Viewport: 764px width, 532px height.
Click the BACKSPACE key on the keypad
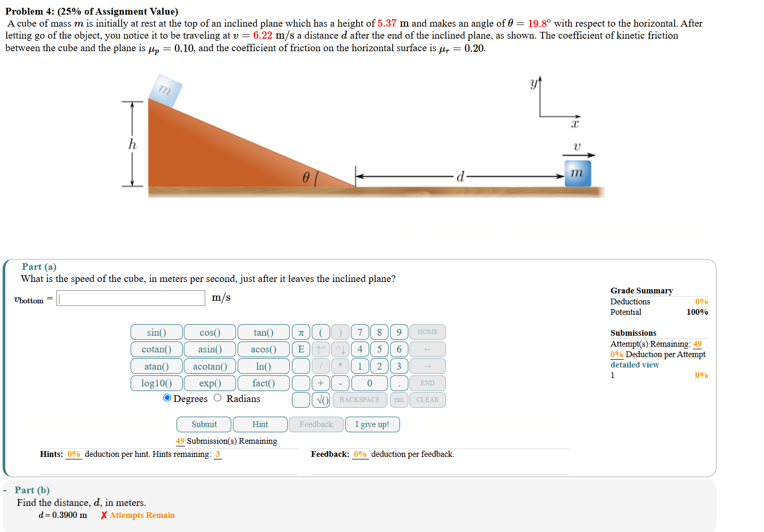pos(360,400)
